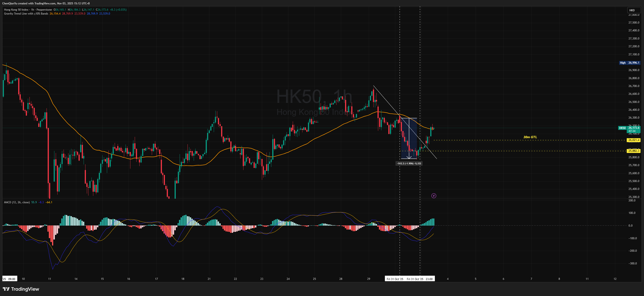Click the 25,500.0 price axis label
Viewport: 644px width, 296px height.
(634, 181)
